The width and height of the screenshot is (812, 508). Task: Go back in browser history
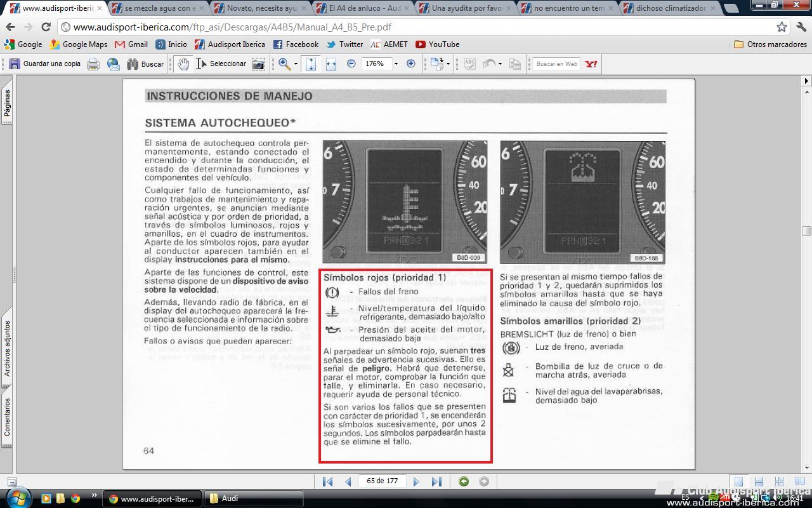(x=10, y=27)
